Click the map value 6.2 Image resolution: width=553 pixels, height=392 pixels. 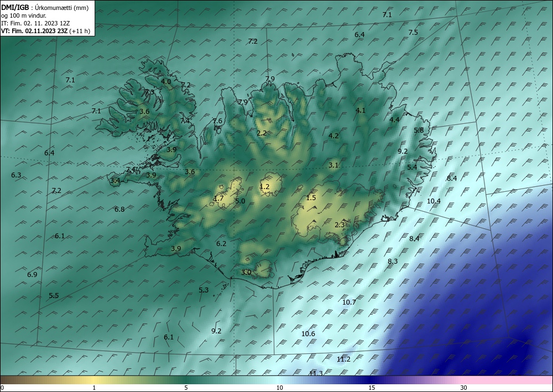tap(221, 244)
